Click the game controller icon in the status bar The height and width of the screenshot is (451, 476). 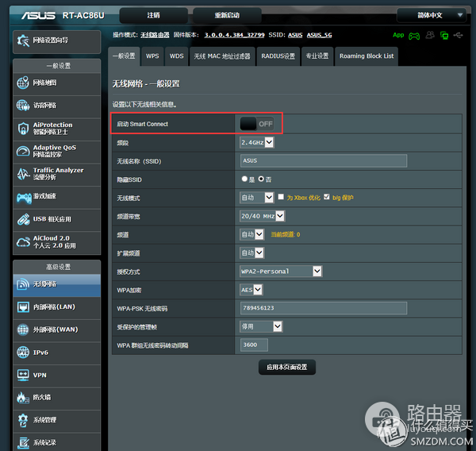[x=413, y=35]
